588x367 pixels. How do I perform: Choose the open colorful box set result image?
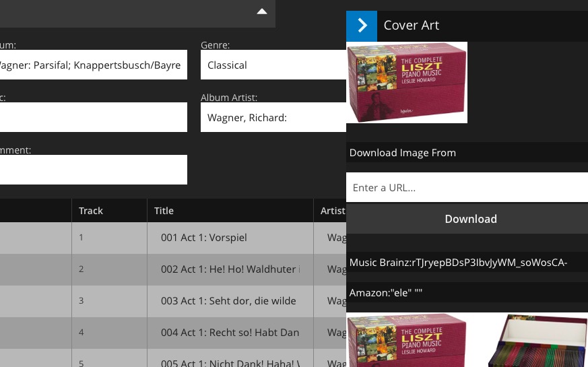(x=538, y=340)
